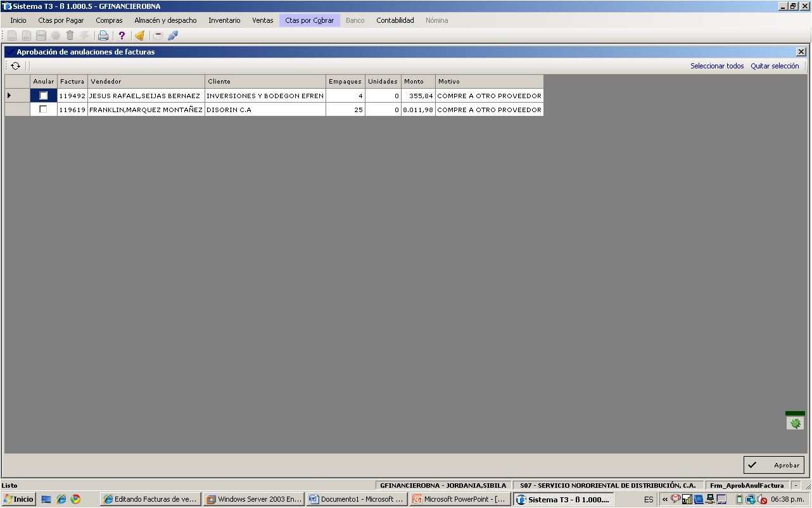Open help with the purple question mark

(122, 35)
